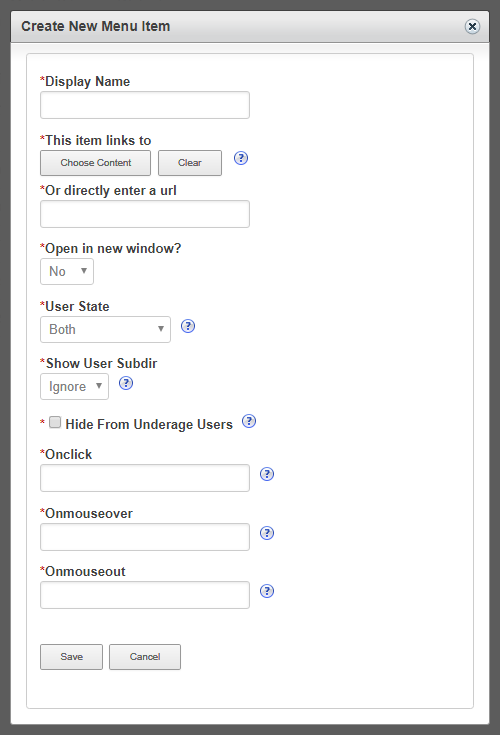Focus the Onclick input field
The width and height of the screenshot is (500, 735).
(145, 478)
